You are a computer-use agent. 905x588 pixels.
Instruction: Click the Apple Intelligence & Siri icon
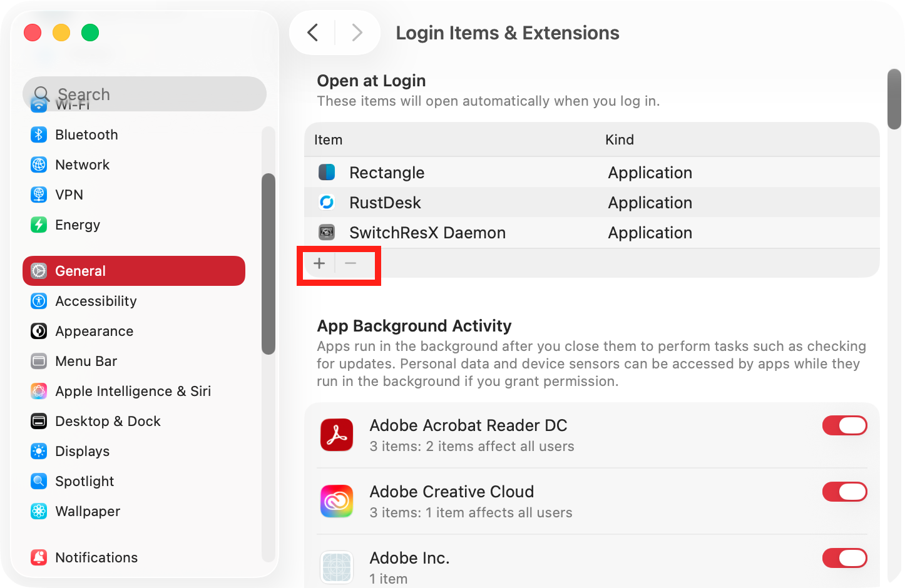[x=39, y=391]
